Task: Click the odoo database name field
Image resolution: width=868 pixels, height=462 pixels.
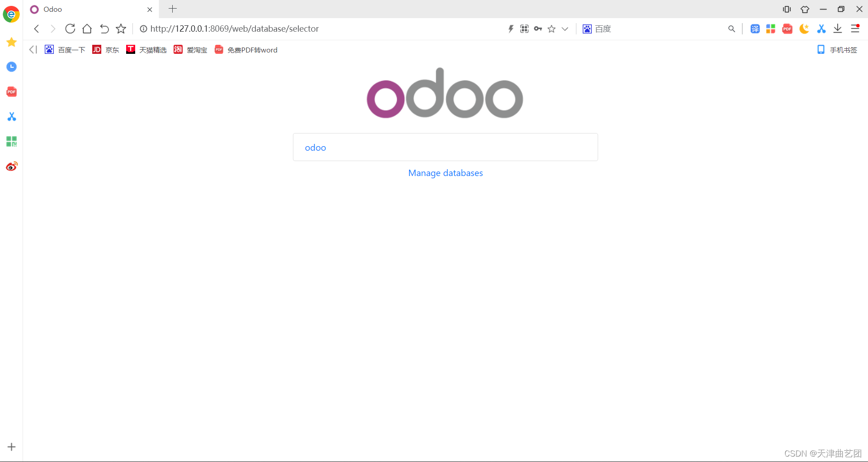Action: click(x=445, y=147)
